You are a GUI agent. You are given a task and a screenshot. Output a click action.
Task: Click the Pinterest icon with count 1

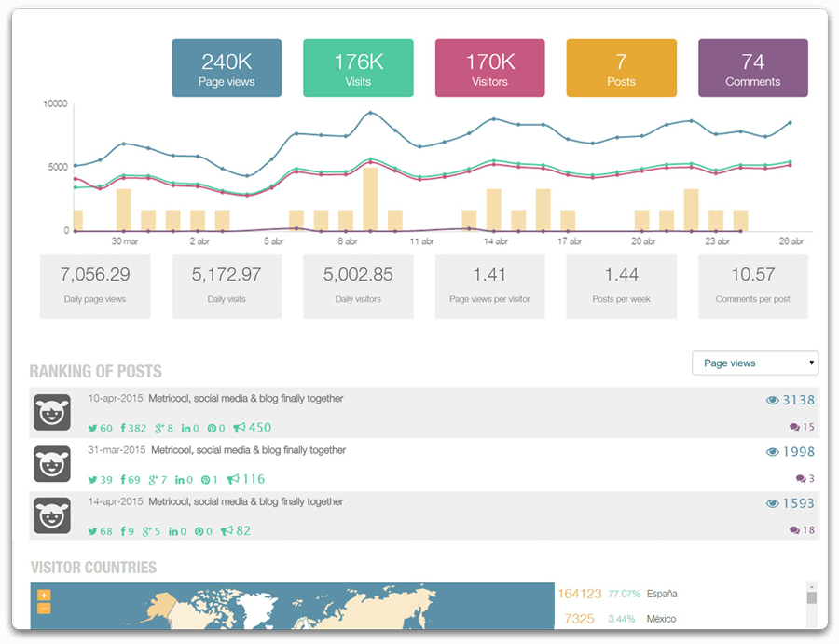(x=205, y=480)
